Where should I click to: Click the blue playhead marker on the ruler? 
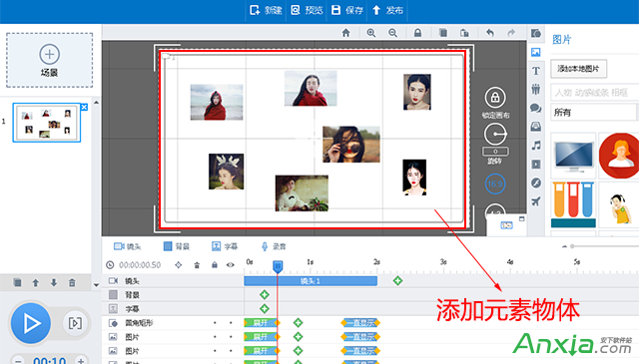278,266
